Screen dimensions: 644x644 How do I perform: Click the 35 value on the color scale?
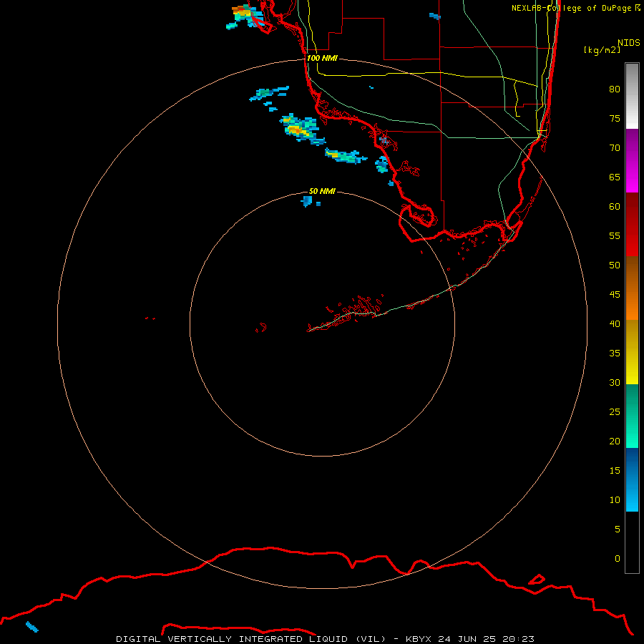[x=615, y=353]
